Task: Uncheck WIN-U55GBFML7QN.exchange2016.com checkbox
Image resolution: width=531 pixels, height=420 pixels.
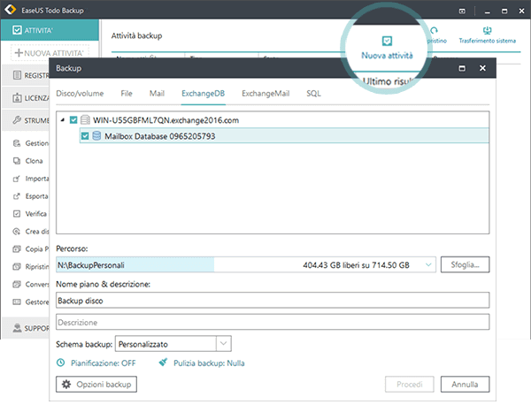Action: (73, 119)
